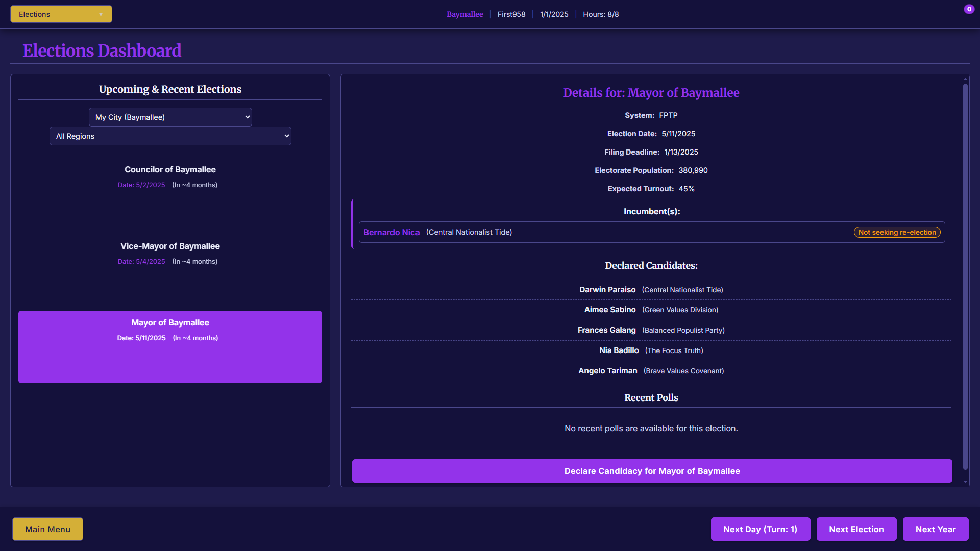Declare Candidacy for Mayor of Baymallee

(652, 471)
